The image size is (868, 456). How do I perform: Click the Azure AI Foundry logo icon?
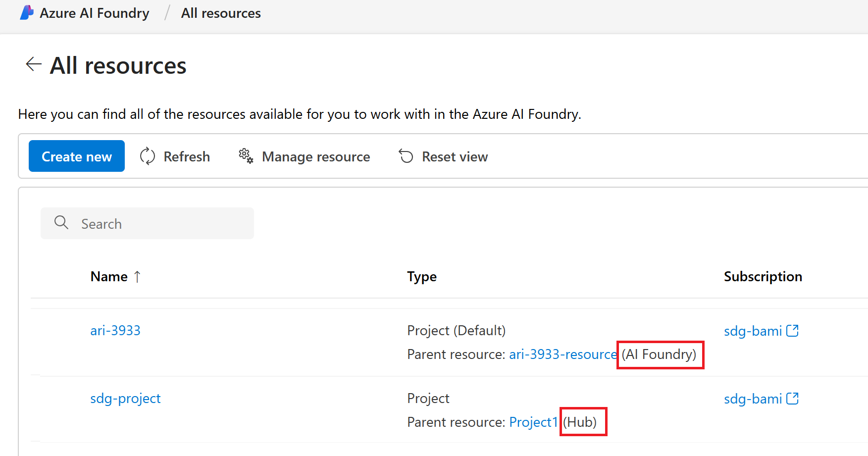pos(27,13)
